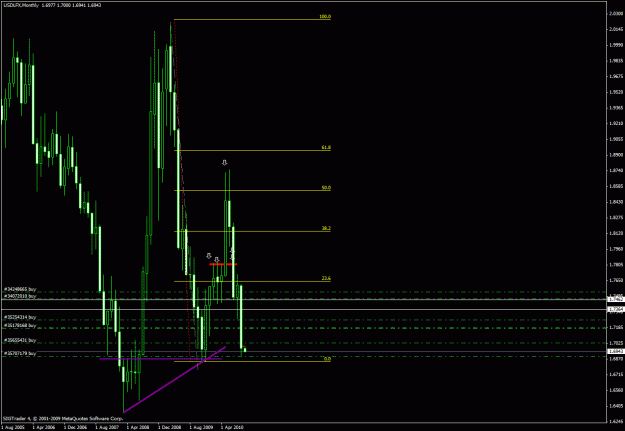Select the lowest buy order label #35707179
This screenshot has width=625, height=431.
click(x=20, y=353)
